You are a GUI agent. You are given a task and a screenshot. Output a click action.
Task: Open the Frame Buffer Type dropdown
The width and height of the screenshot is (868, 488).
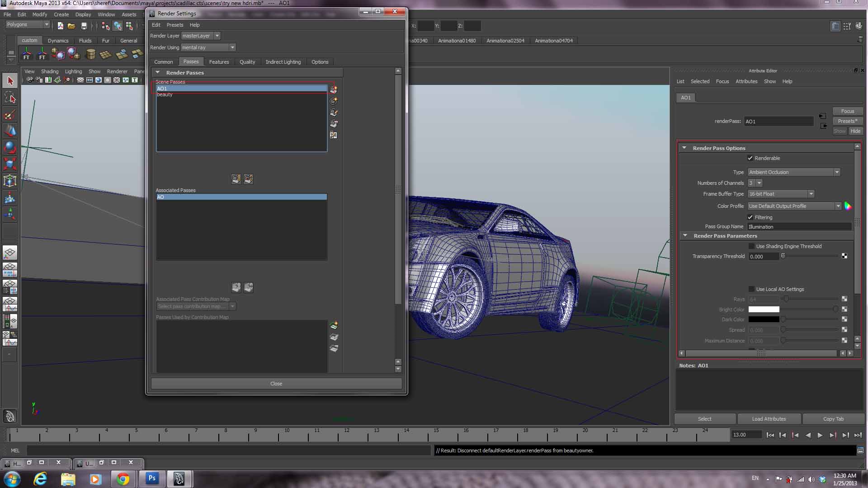(x=781, y=194)
